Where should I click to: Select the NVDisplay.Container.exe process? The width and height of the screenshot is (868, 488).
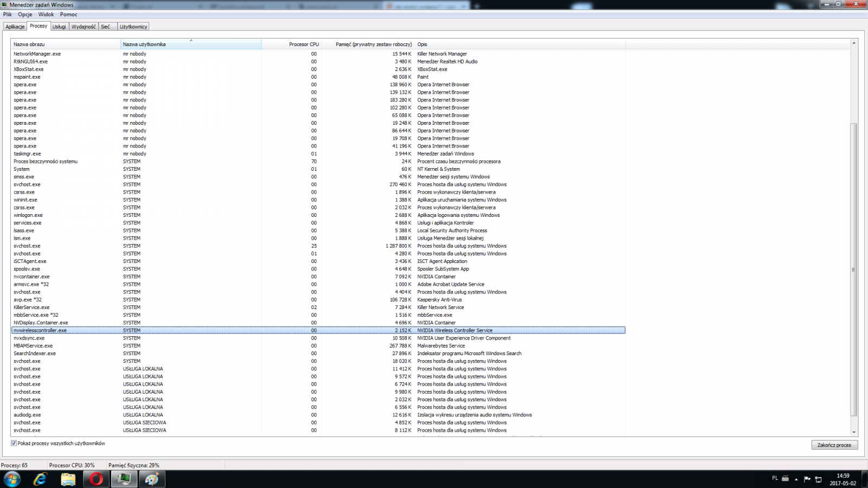(318, 323)
